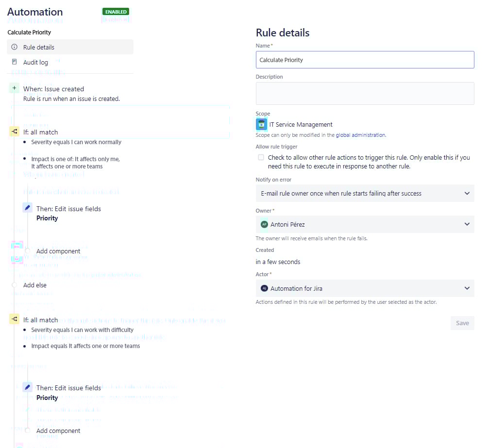Click the Automation for Jira actor icon

coord(265,288)
